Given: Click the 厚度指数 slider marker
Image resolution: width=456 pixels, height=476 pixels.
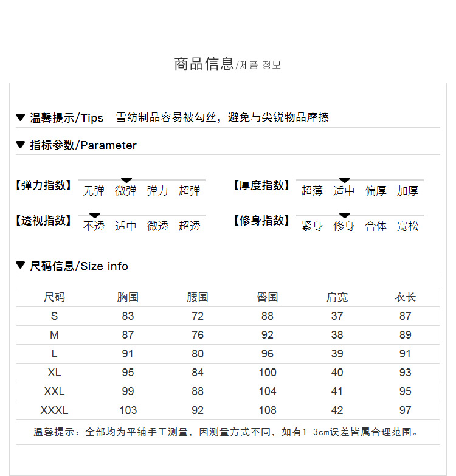Looking at the screenshot, I should (344, 180).
